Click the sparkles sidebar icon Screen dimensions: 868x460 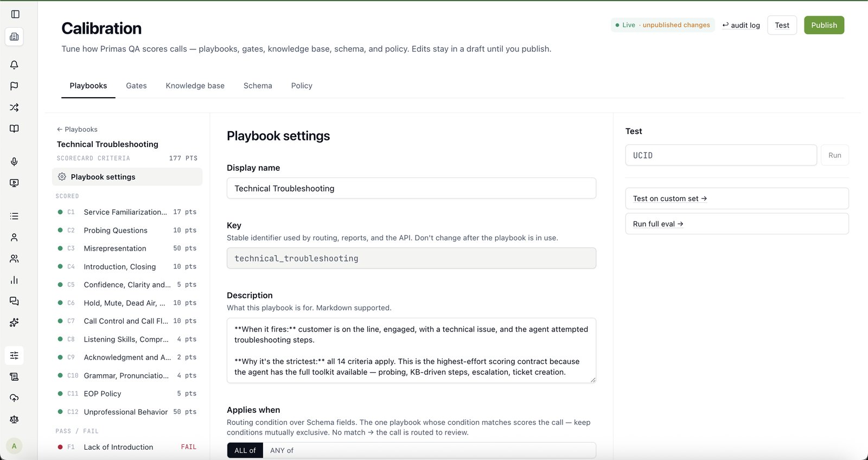pyautogui.click(x=14, y=322)
